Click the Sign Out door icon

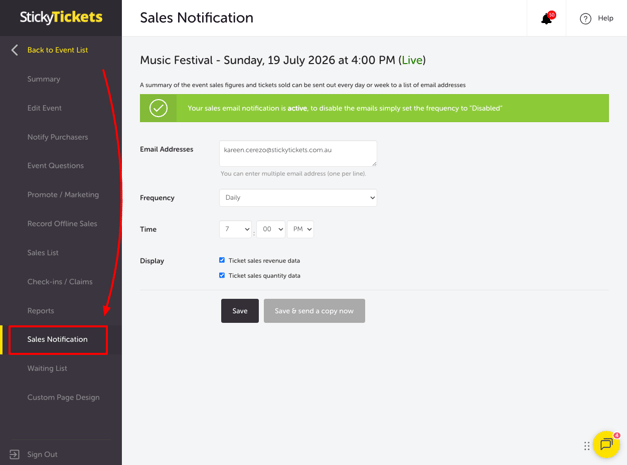click(14, 454)
